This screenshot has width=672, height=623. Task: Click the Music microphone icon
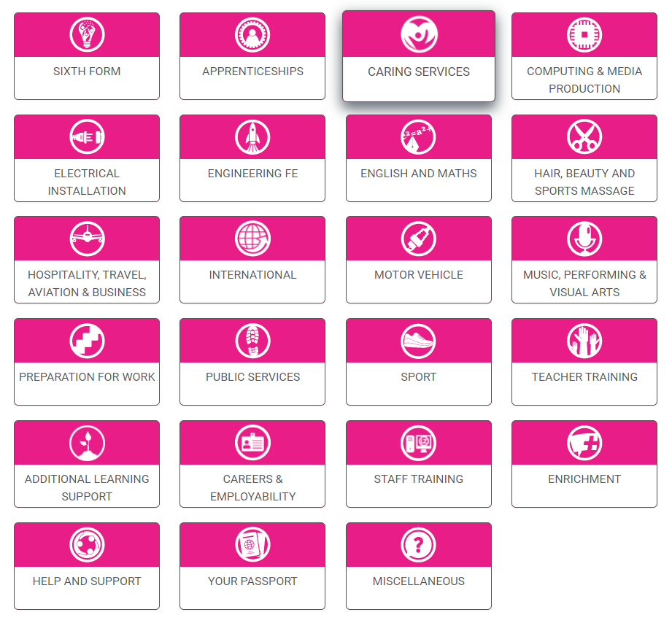584,239
